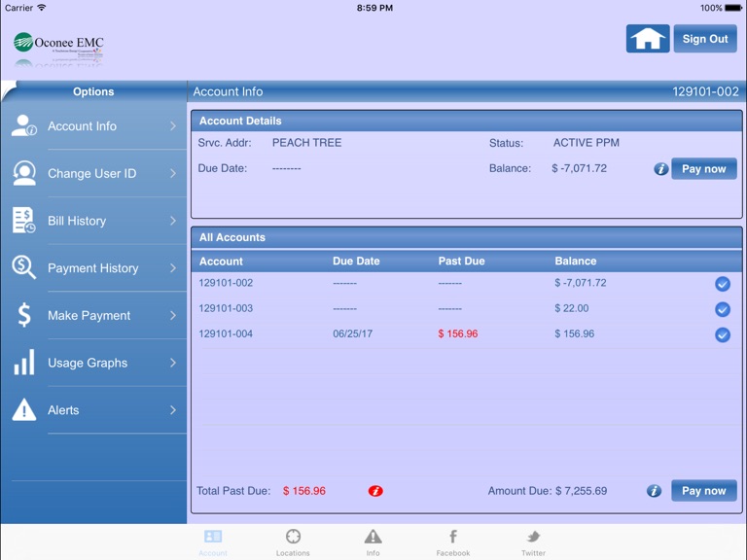Click Pay now beside Amount Due
Screen dimensions: 747x560
pos(703,490)
